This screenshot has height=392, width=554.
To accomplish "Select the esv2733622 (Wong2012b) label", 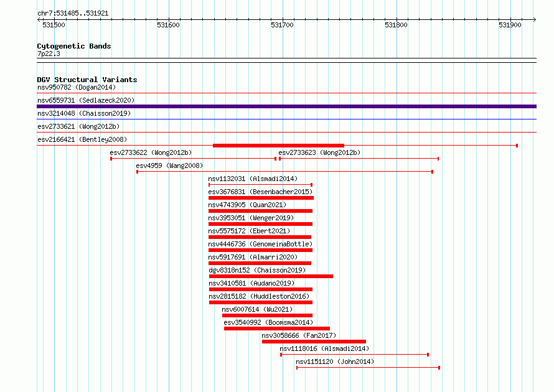I will pos(151,152).
